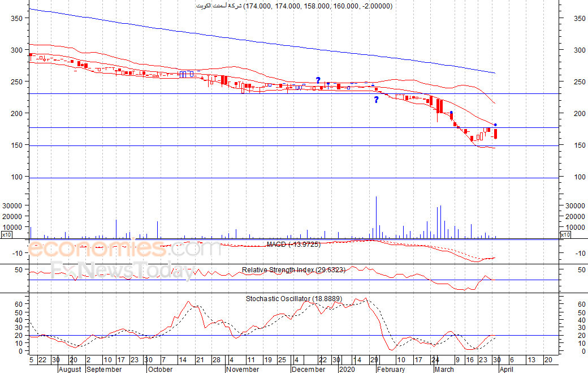Viewport: 588px width, 373px height.
Task: Click the 200 value on the right price axis
Action: (x=580, y=113)
